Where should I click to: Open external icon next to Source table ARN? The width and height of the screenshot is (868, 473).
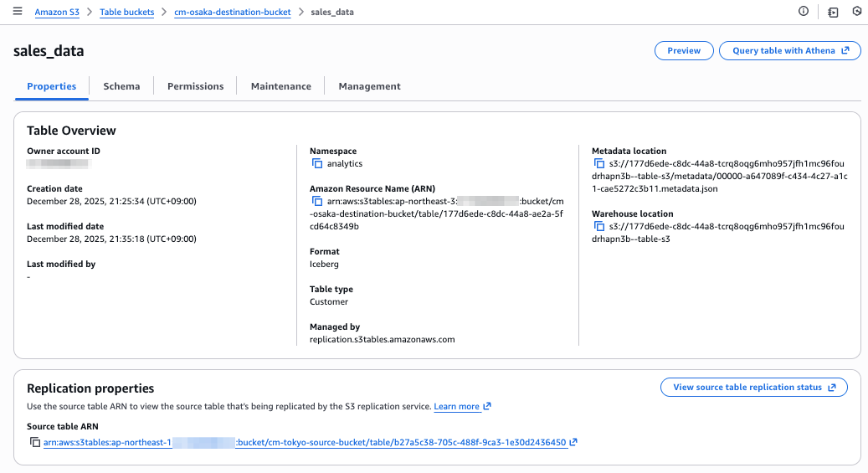[573, 442]
